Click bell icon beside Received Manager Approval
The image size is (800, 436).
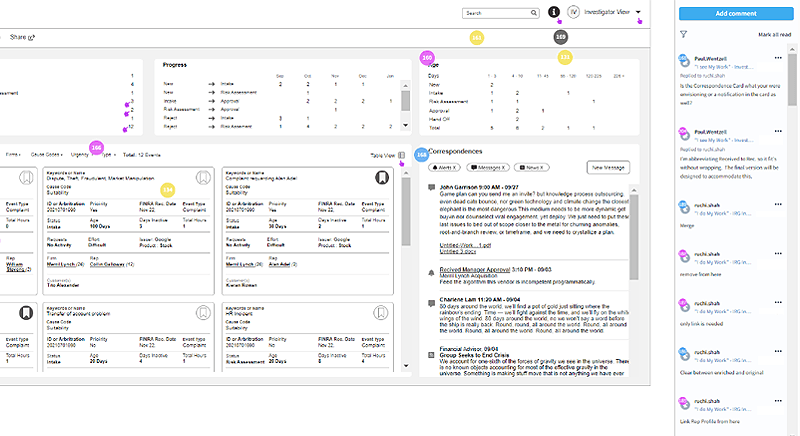tap(432, 273)
